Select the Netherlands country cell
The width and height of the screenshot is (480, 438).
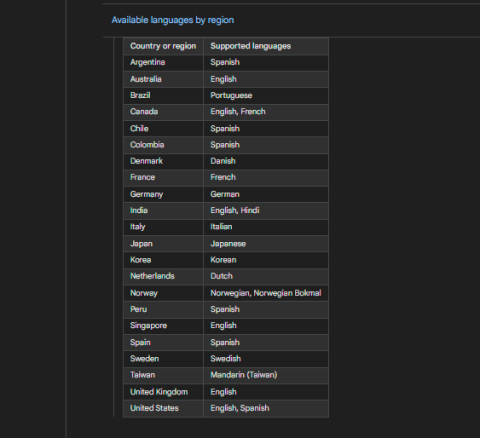[x=163, y=276]
